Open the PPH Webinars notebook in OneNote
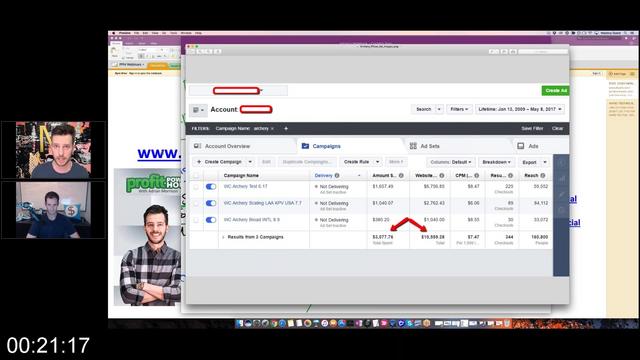The width and height of the screenshot is (640, 360). [131, 65]
